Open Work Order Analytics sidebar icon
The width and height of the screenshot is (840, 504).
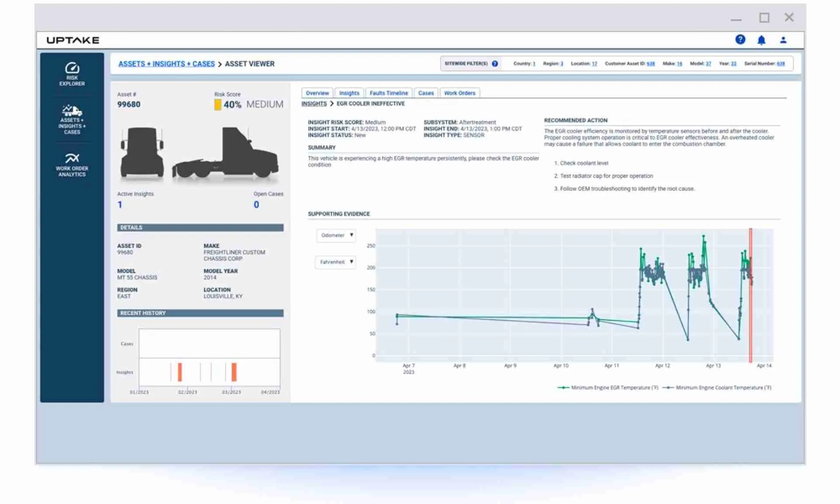(x=72, y=164)
